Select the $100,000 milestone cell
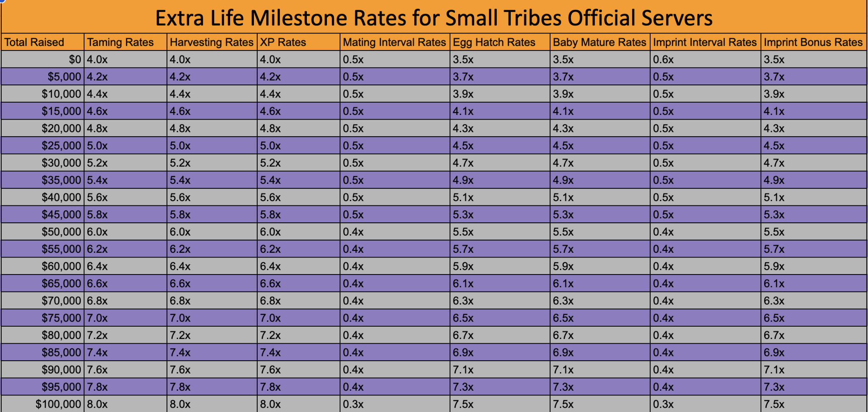The height and width of the screenshot is (412, 868). coord(58,404)
